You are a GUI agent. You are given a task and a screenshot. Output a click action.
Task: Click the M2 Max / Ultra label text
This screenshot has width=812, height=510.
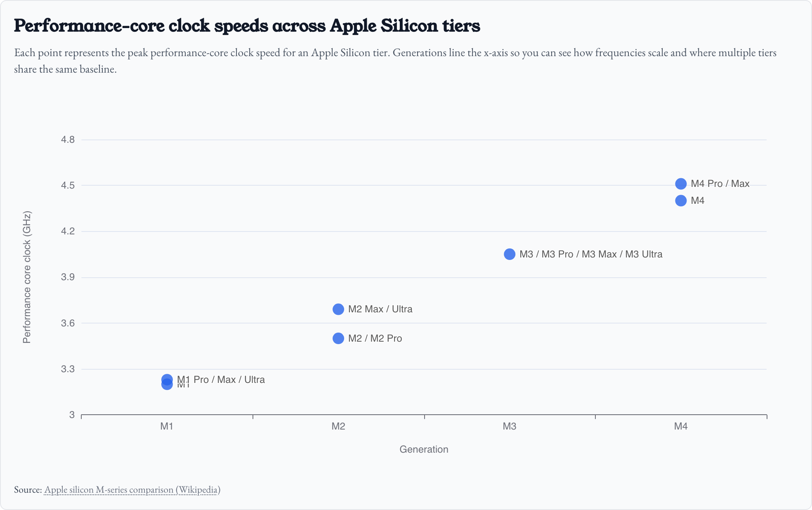(x=380, y=309)
